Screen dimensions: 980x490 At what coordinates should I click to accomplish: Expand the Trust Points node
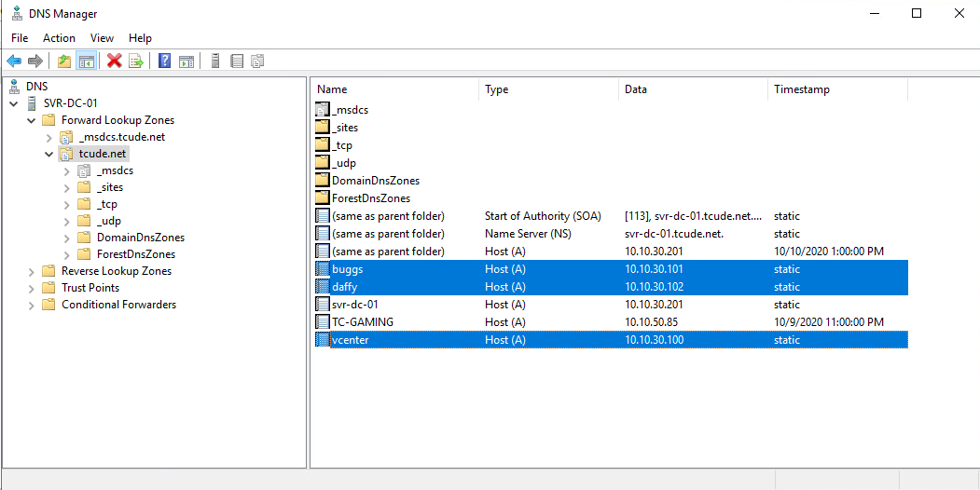click(32, 289)
